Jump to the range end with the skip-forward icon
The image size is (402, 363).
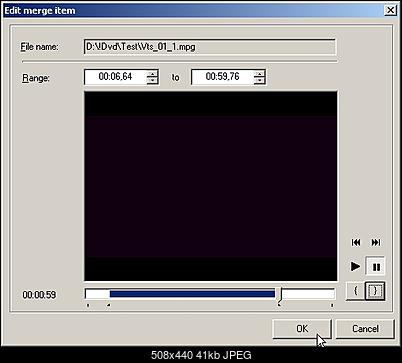click(376, 242)
